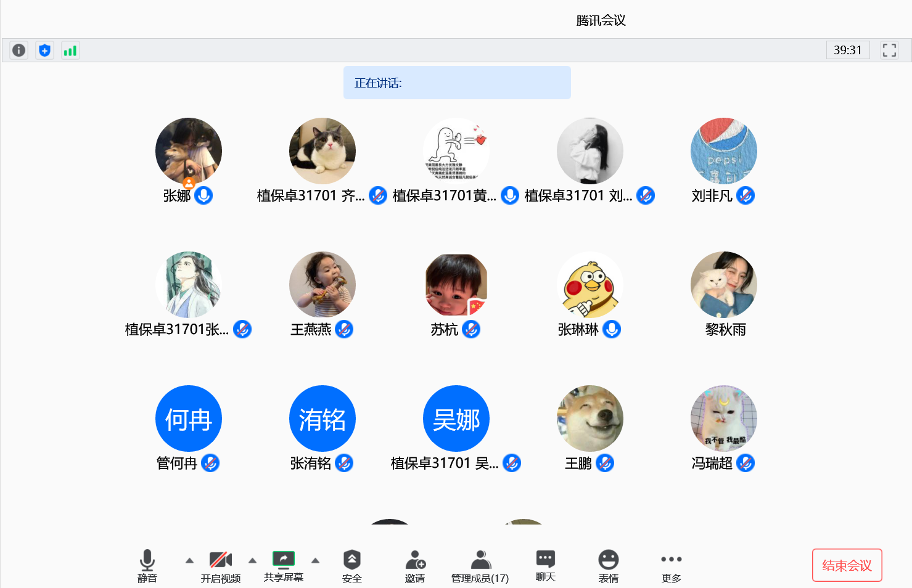Image resolution: width=912 pixels, height=588 pixels.
Task: Select 王鹏's shiba dog avatar
Action: pyautogui.click(x=590, y=419)
